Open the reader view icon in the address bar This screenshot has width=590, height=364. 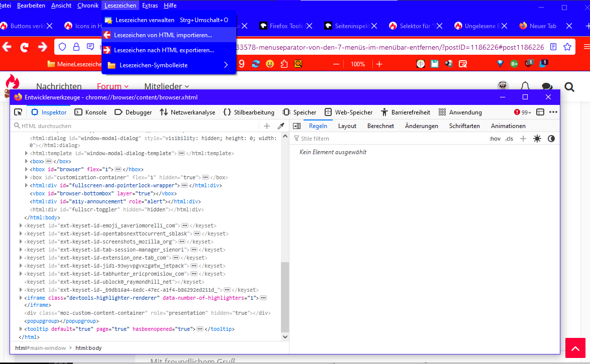[x=553, y=47]
